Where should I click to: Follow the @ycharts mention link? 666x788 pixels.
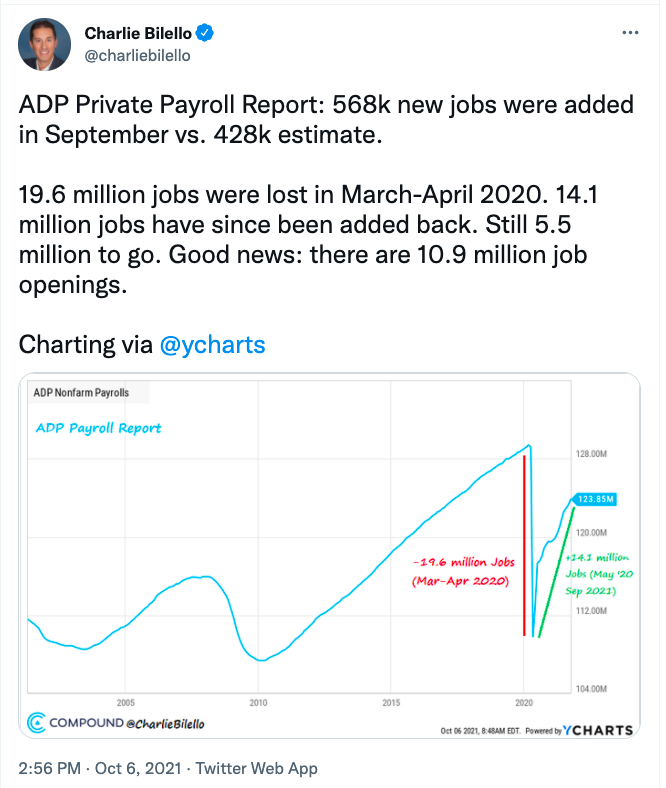[213, 345]
